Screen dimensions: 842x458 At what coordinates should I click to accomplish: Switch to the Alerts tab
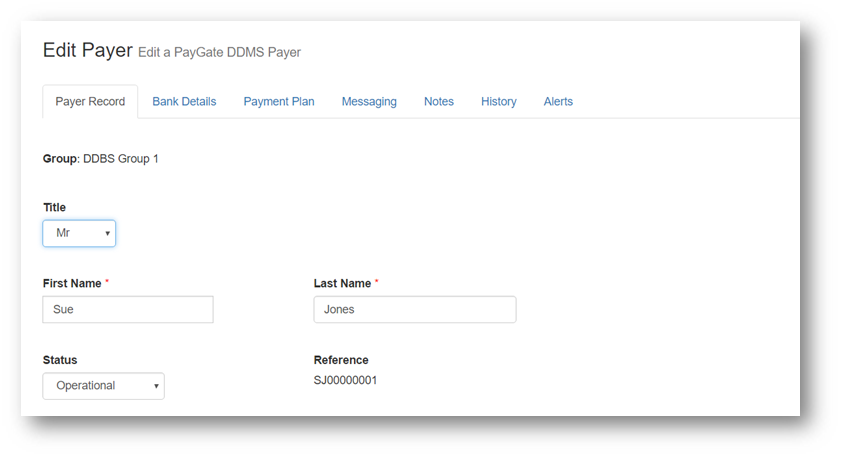[x=558, y=102]
